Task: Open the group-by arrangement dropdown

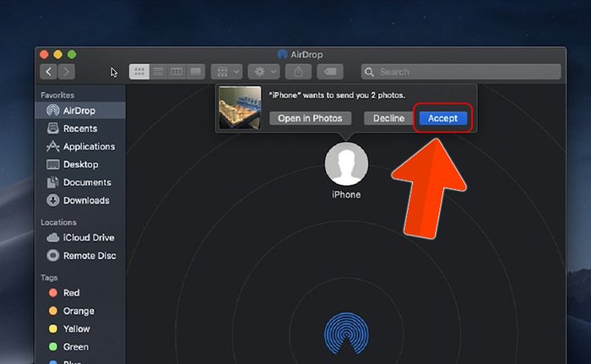Action: [227, 73]
